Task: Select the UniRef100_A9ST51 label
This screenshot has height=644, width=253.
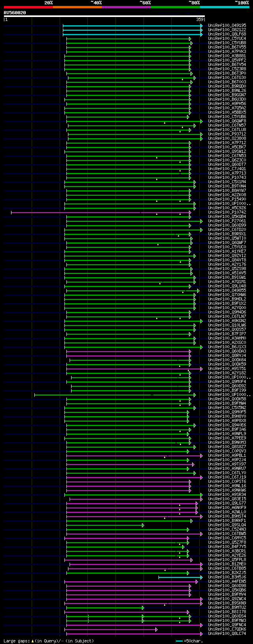Action: click(227, 368)
